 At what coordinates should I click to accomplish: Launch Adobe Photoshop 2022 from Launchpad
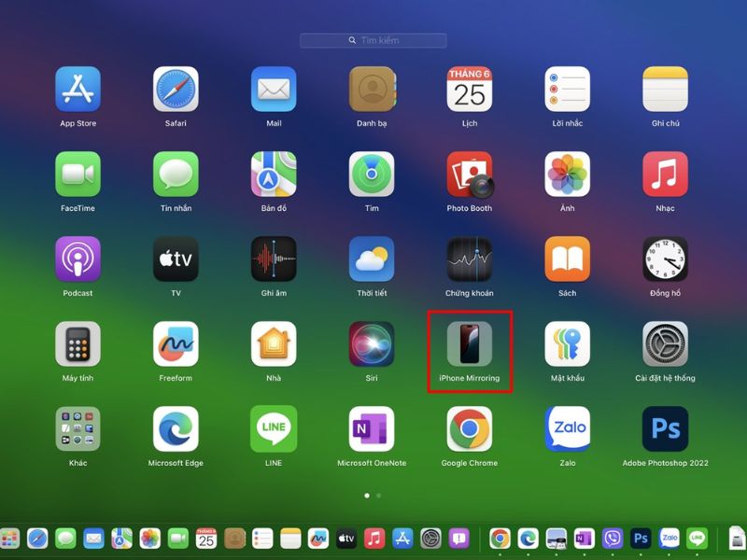coord(665,428)
